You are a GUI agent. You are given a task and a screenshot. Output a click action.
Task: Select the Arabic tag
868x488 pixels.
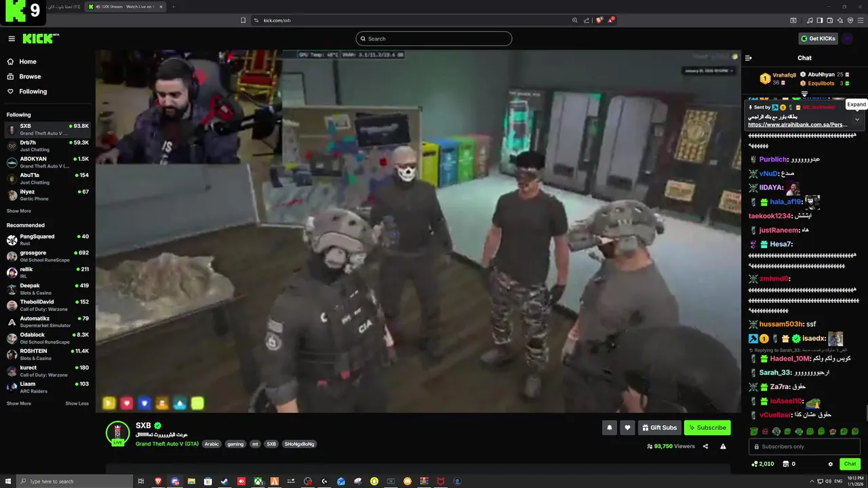click(x=212, y=444)
